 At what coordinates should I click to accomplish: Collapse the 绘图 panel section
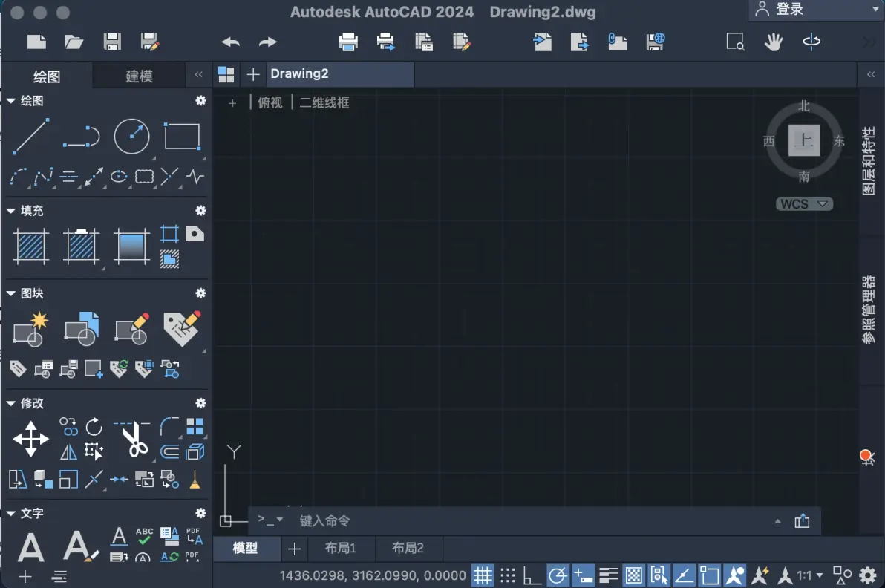tap(10, 101)
